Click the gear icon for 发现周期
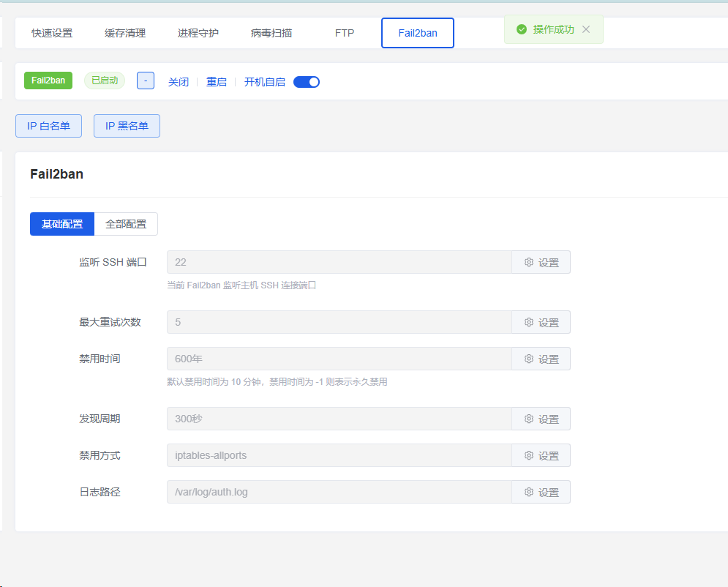728x587 pixels. (x=529, y=419)
